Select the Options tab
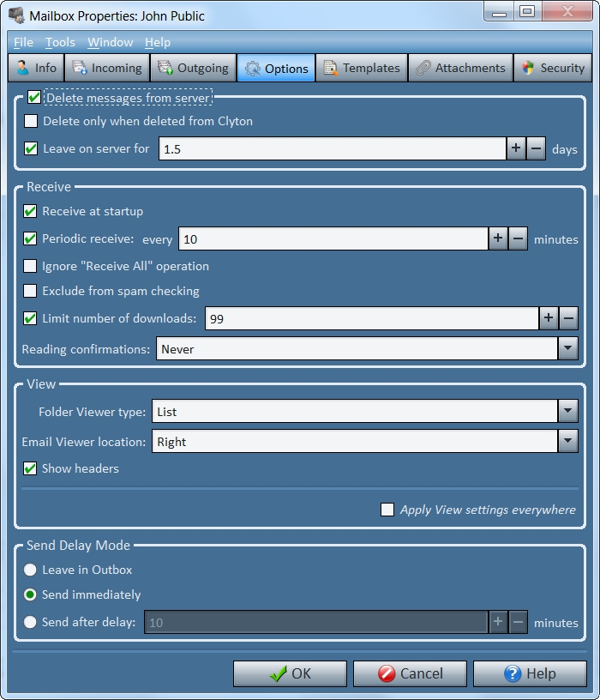600x700 pixels. [x=276, y=68]
